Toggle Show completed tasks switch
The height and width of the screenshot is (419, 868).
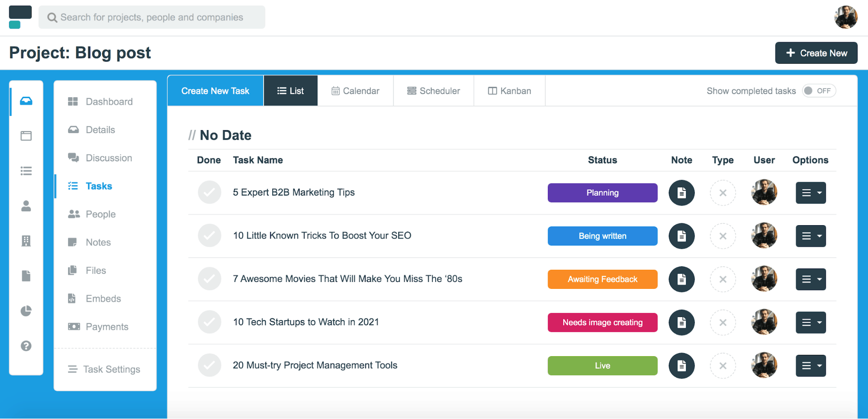(x=818, y=91)
